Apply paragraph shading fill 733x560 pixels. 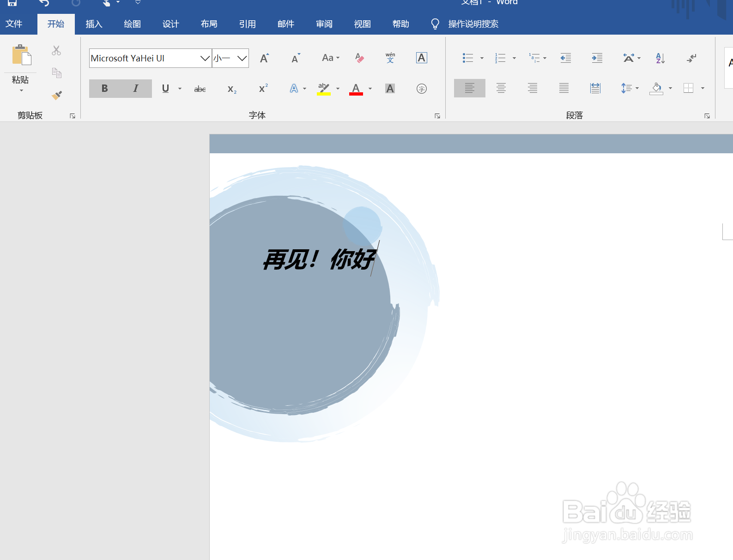656,88
